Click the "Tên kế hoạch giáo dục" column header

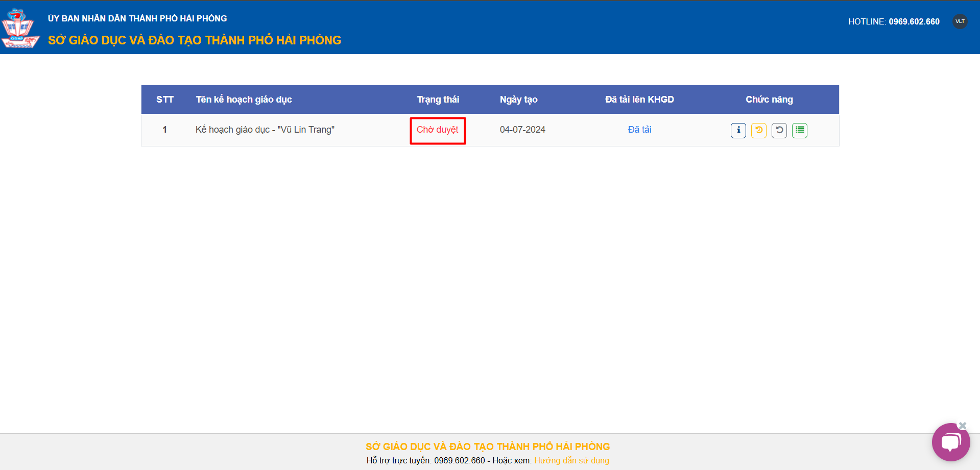point(244,100)
